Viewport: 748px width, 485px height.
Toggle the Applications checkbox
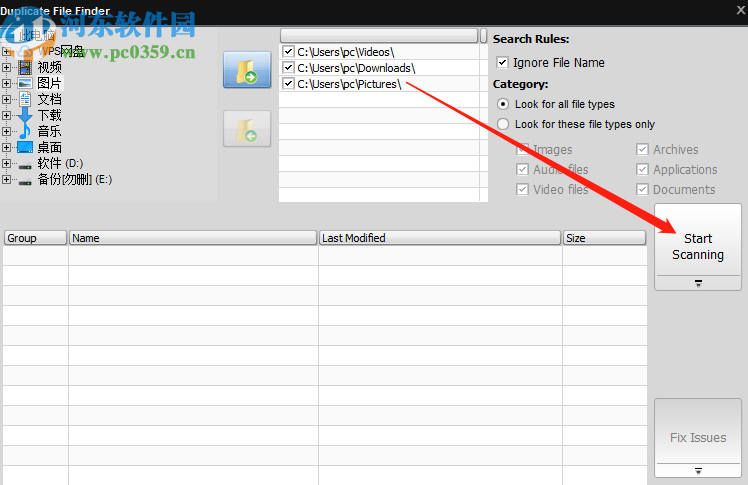[642, 169]
